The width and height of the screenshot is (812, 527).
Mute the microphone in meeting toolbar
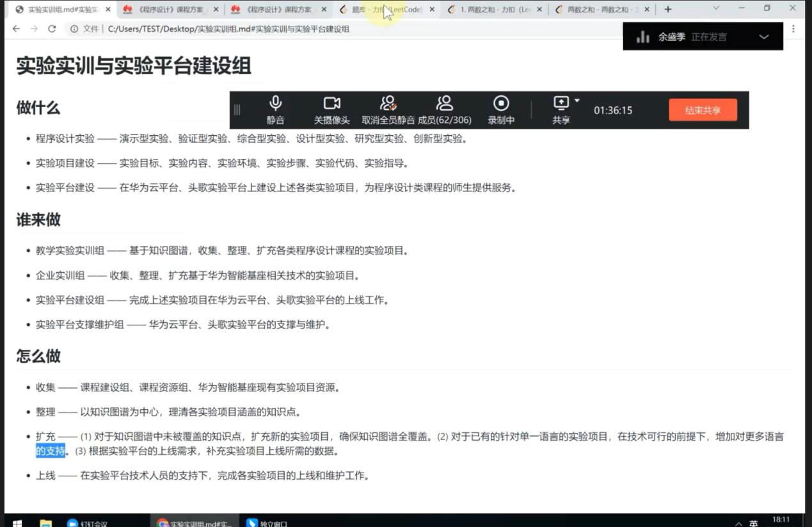click(276, 109)
